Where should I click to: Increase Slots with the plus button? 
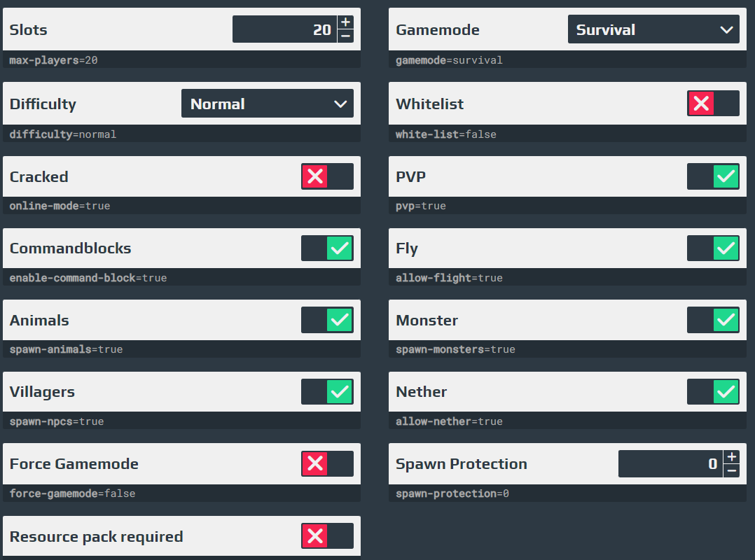point(345,22)
